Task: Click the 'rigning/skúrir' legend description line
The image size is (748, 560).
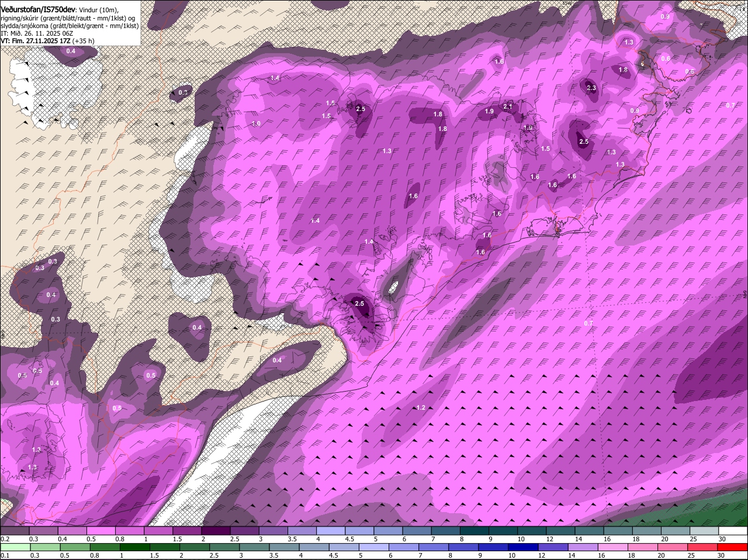Action: tap(68, 18)
